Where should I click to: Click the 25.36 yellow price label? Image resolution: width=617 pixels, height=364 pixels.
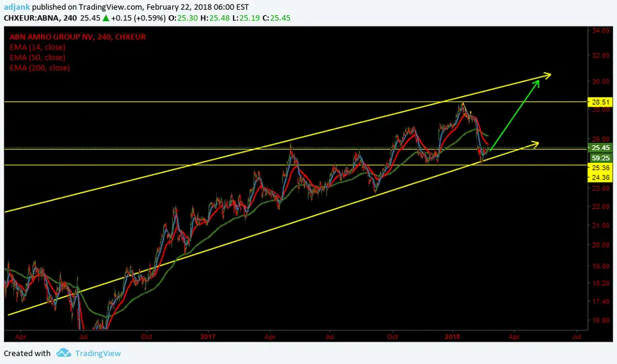click(600, 167)
